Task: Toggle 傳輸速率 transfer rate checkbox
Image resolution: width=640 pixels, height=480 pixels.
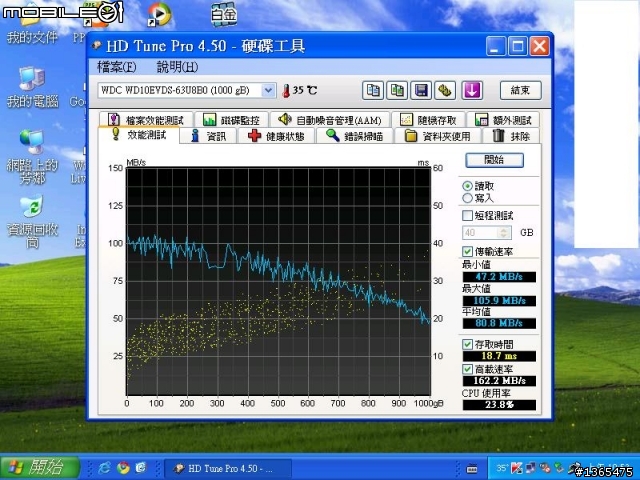Action: (467, 251)
